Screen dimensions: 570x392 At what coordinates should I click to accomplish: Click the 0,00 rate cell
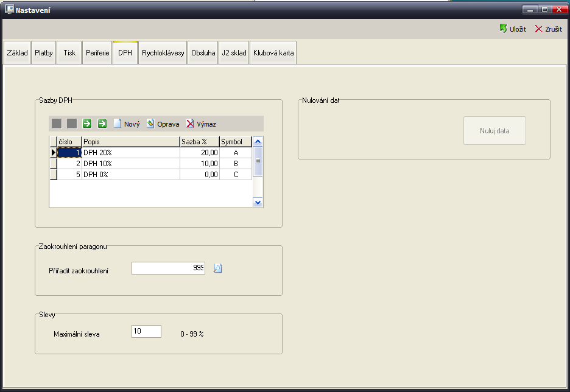[200, 174]
